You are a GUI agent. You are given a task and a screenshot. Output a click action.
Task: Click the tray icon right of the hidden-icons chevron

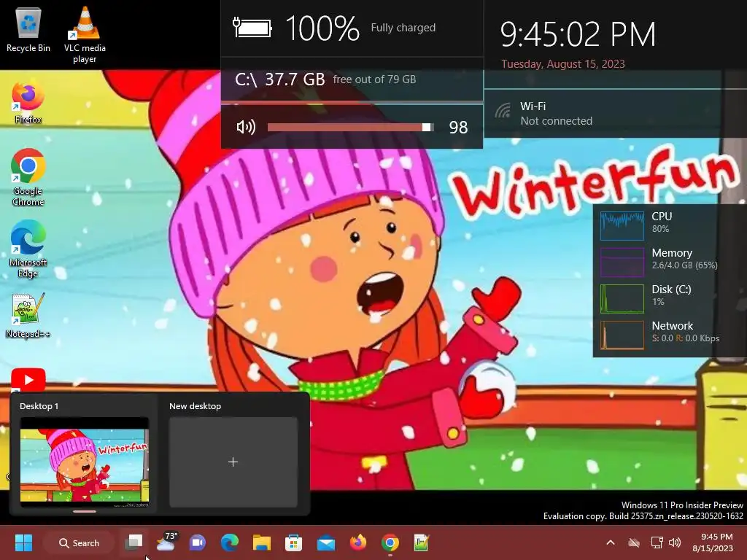coord(634,542)
